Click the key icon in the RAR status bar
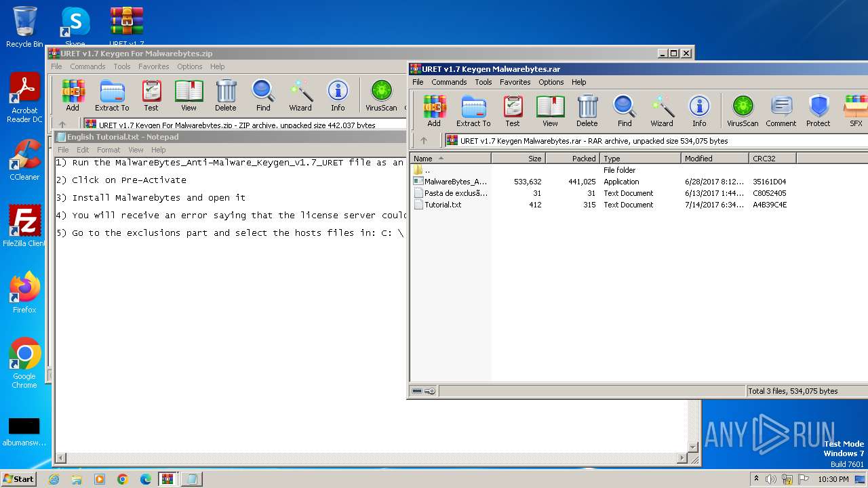This screenshot has height=488, width=868. [430, 391]
